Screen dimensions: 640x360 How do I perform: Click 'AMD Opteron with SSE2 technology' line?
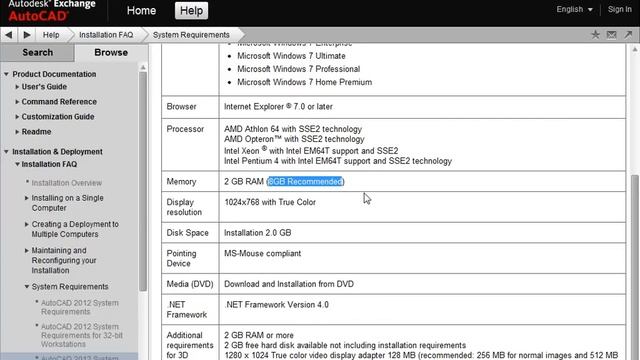(294, 139)
